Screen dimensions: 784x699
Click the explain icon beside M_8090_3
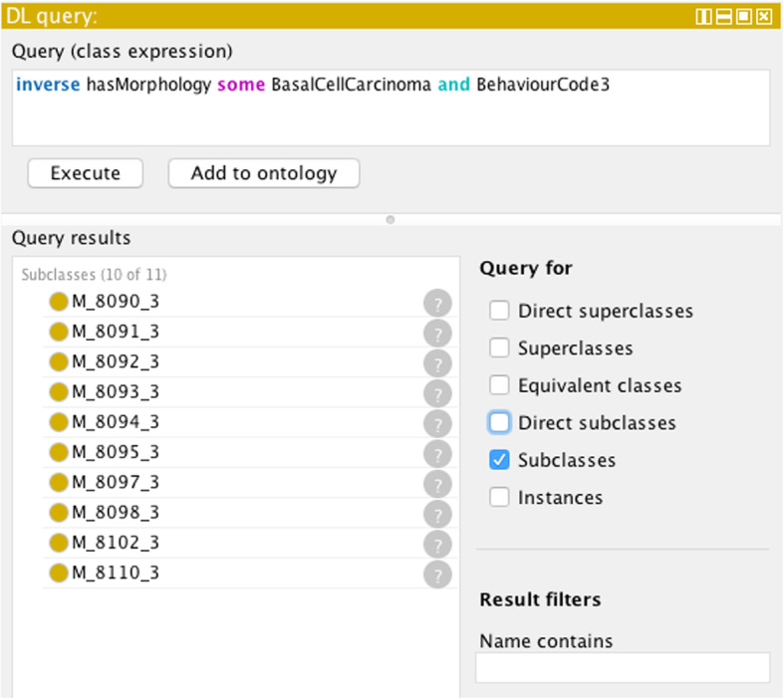pos(437,304)
